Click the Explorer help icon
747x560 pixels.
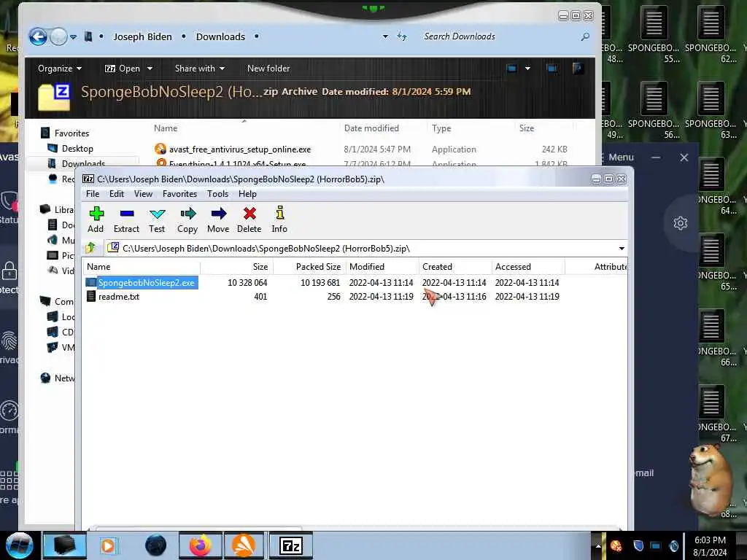tap(578, 69)
